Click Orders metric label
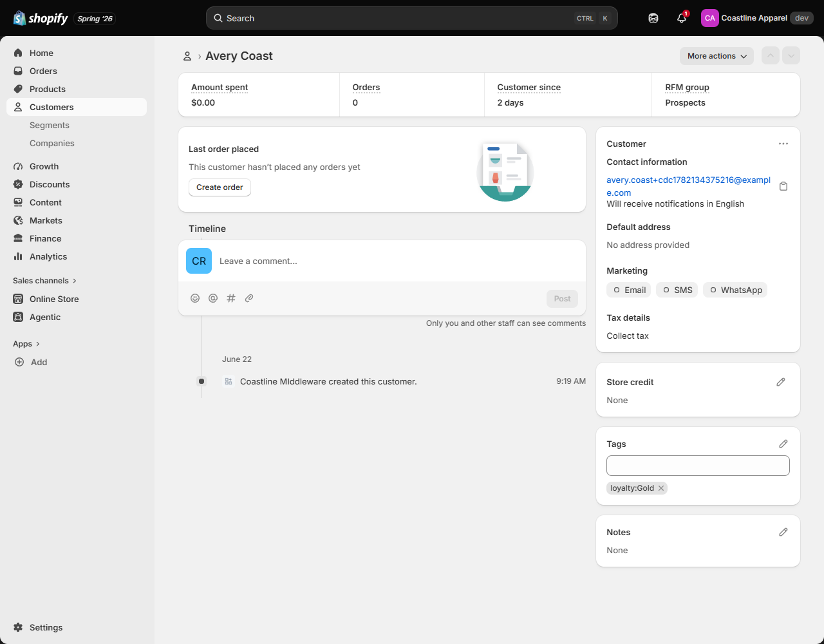Image resolution: width=824 pixels, height=644 pixels. [366, 88]
